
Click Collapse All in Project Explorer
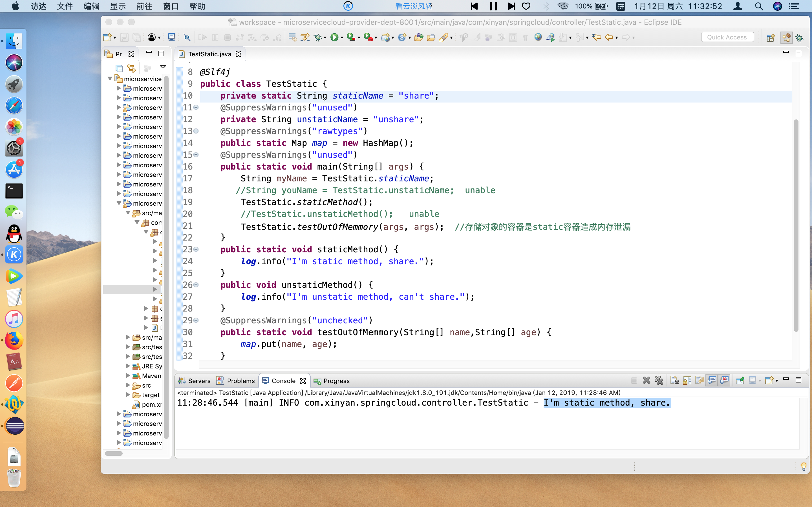pyautogui.click(x=119, y=68)
